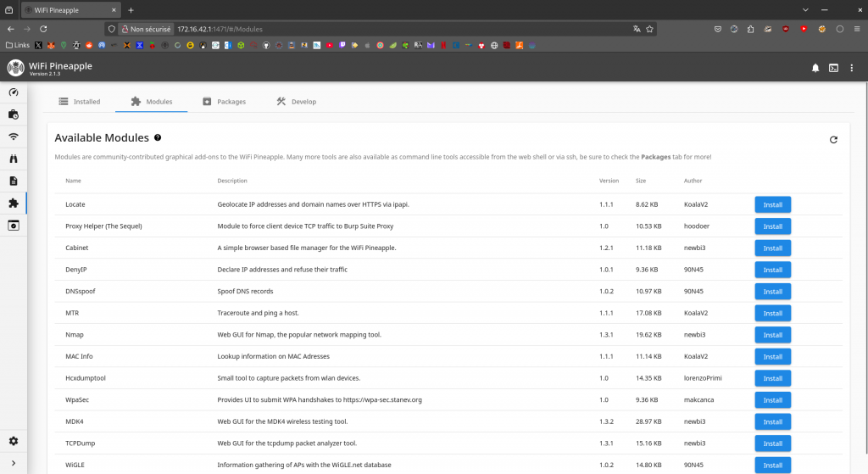
Task: Install the WpaSec module
Action: [773, 400]
